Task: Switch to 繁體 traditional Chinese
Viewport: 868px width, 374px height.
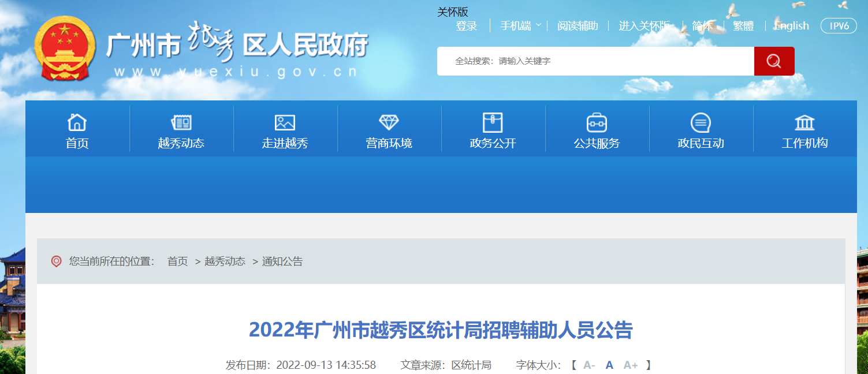Action: (x=743, y=26)
